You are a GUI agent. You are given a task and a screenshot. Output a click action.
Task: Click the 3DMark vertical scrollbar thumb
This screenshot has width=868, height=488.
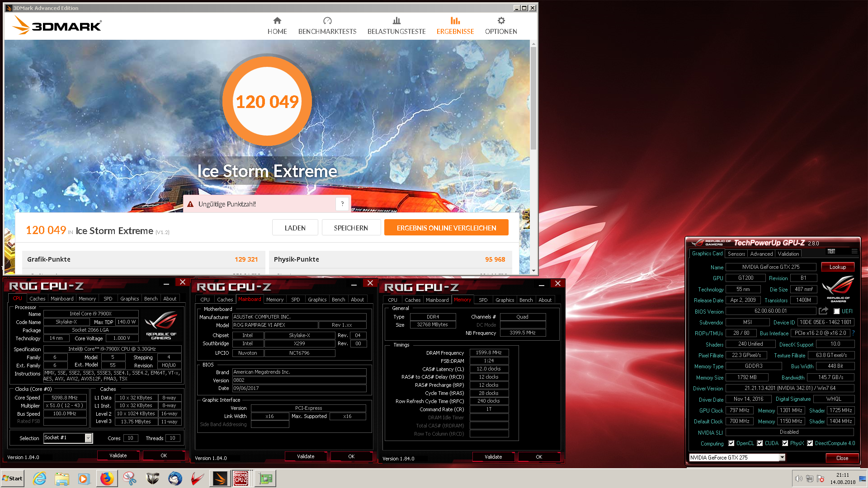point(533,98)
